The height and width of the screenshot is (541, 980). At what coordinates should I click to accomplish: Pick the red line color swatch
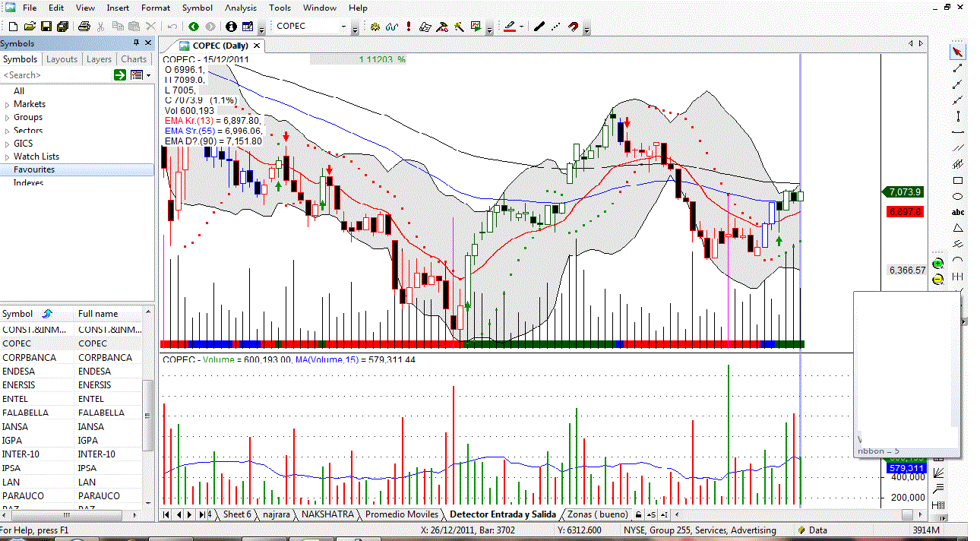[510, 26]
